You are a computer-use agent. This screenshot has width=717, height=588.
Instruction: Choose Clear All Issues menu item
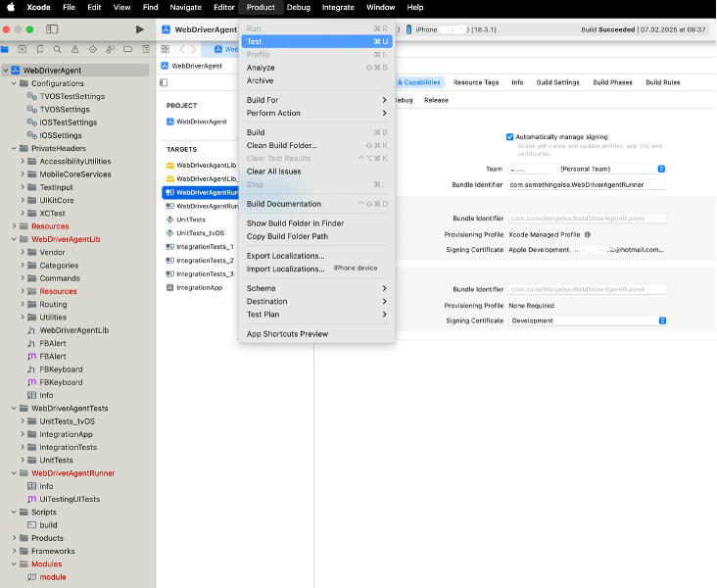click(316, 171)
